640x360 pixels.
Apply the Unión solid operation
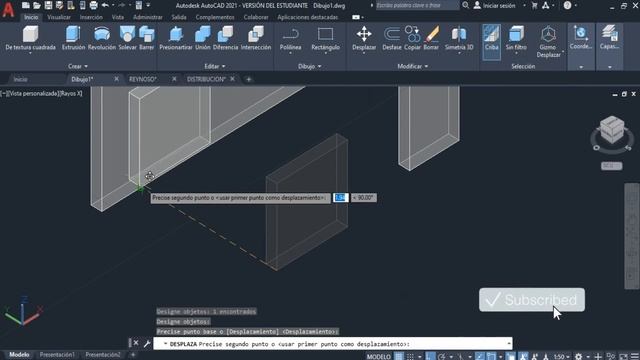coord(202,38)
